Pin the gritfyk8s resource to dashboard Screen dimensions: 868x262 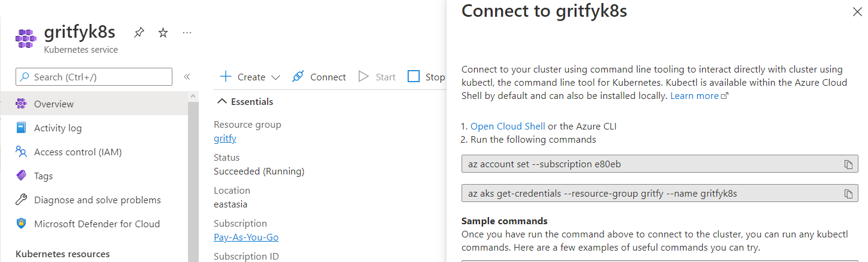click(x=139, y=32)
